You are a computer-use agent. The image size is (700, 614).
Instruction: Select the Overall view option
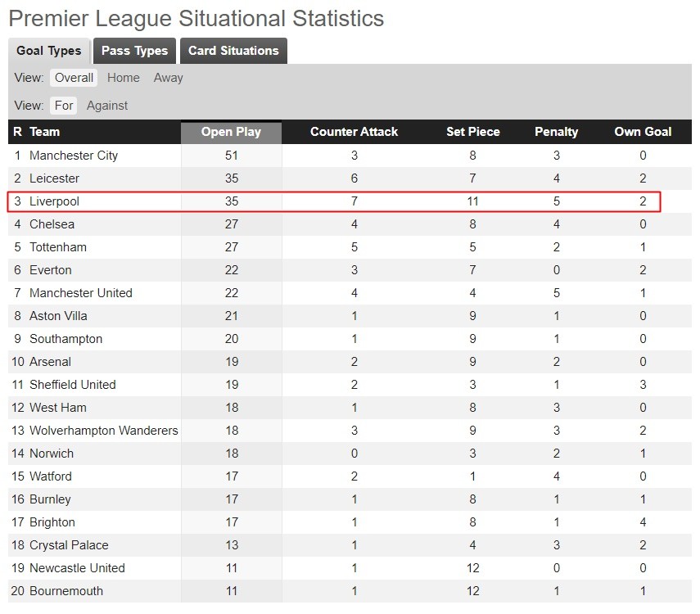coord(75,78)
